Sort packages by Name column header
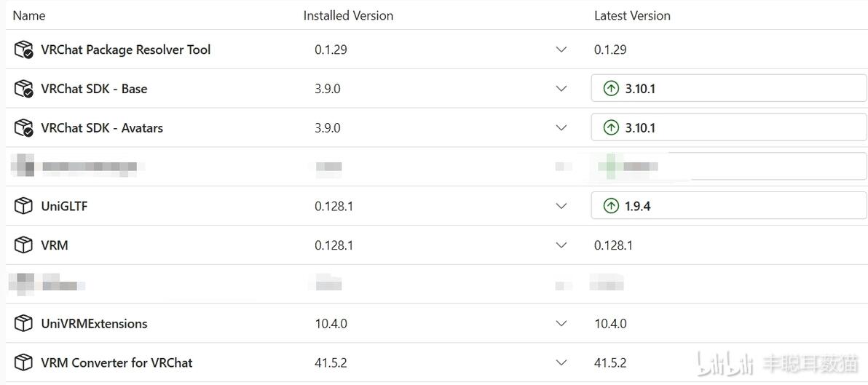This screenshot has width=868, height=385. point(29,15)
